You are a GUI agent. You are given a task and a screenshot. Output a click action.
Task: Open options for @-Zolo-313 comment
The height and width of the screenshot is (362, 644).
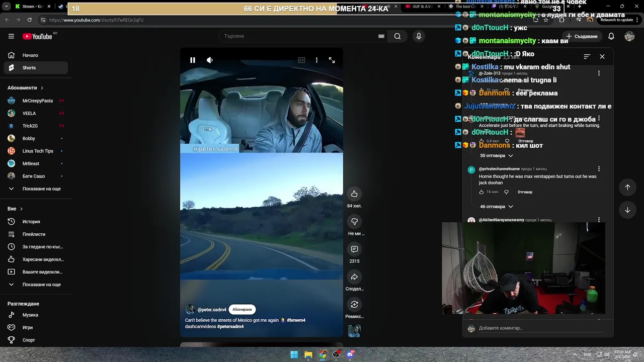coord(599,73)
